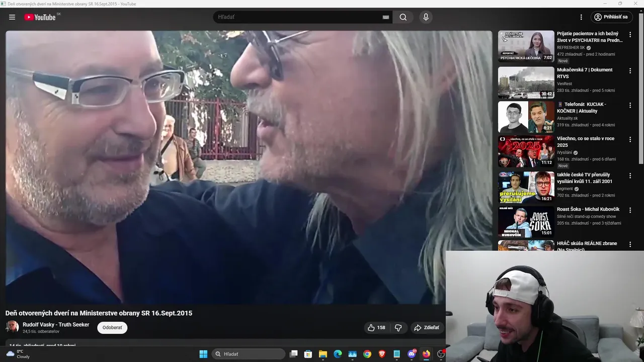Open options for Roast Šoka video

tap(630, 210)
